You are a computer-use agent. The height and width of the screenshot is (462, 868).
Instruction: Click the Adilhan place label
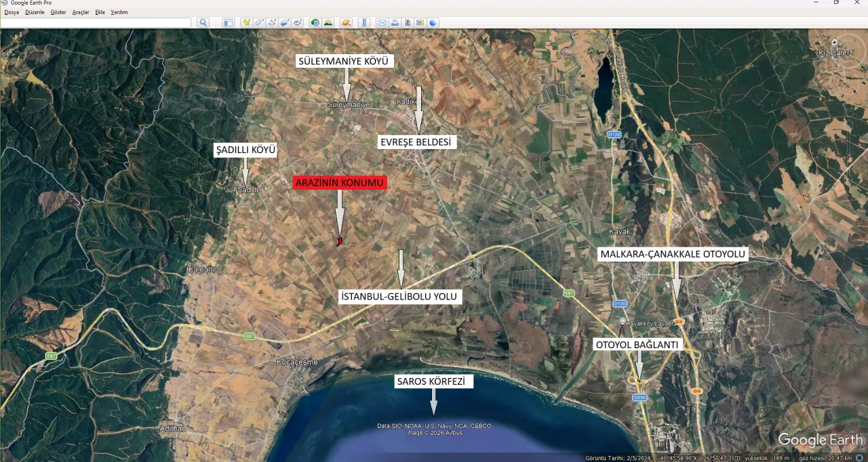(x=173, y=428)
